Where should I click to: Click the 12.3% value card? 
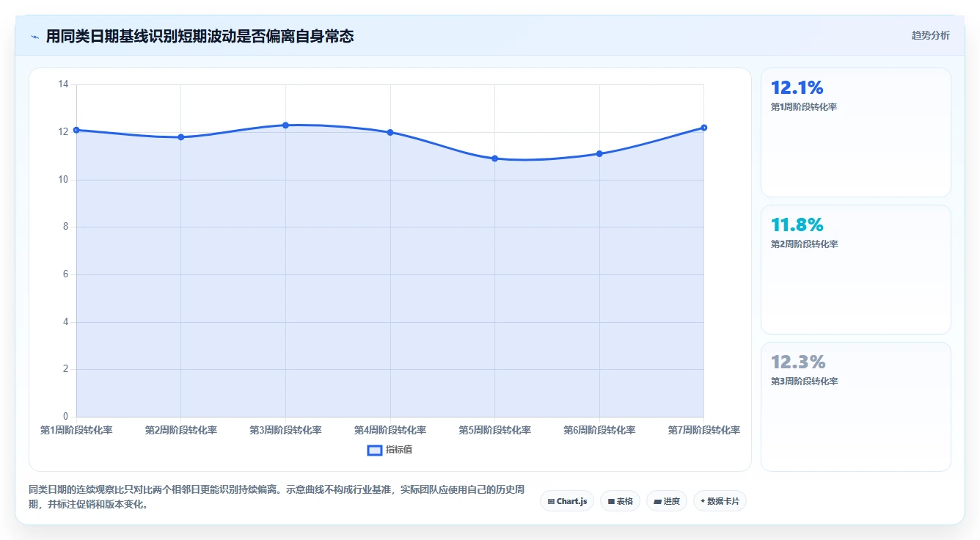click(x=856, y=407)
